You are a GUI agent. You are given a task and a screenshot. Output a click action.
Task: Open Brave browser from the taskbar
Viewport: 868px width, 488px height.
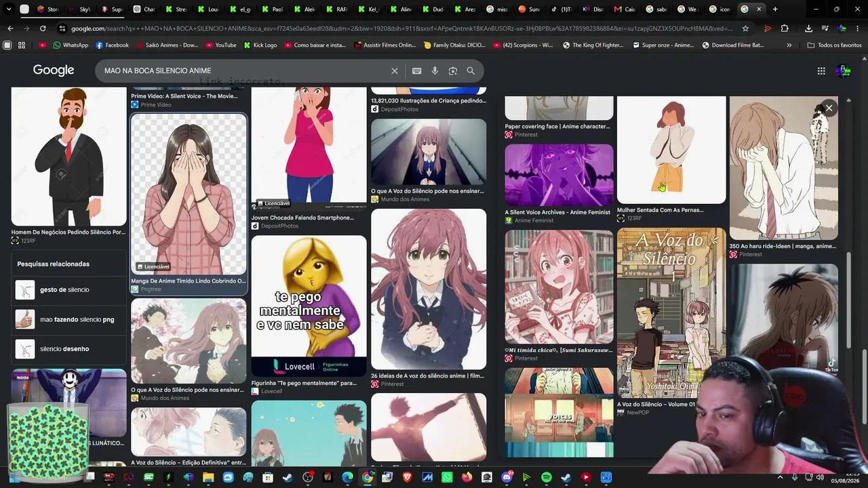[408, 478]
